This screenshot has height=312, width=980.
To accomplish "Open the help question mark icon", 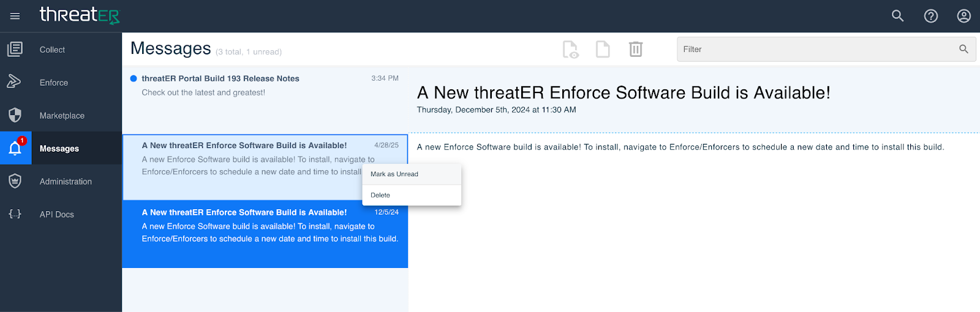I will coord(931,16).
